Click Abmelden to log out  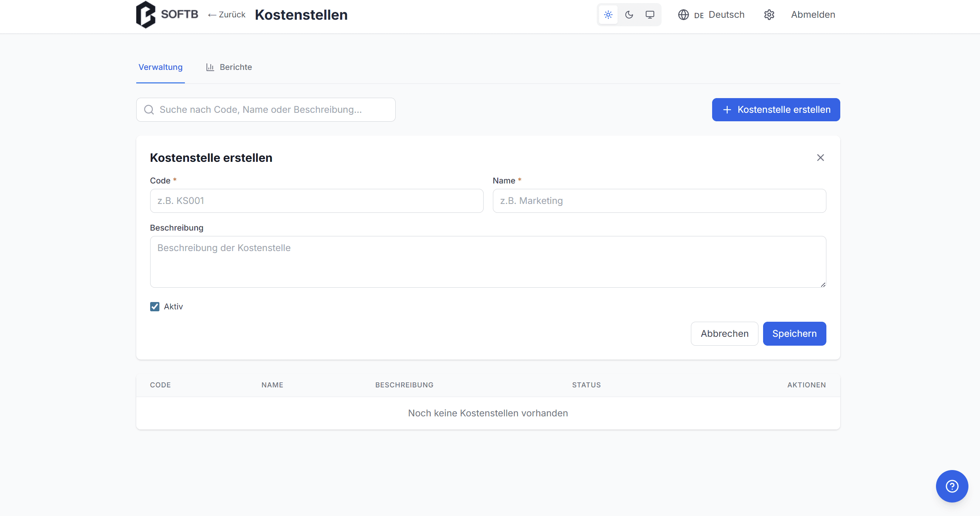coord(813,15)
